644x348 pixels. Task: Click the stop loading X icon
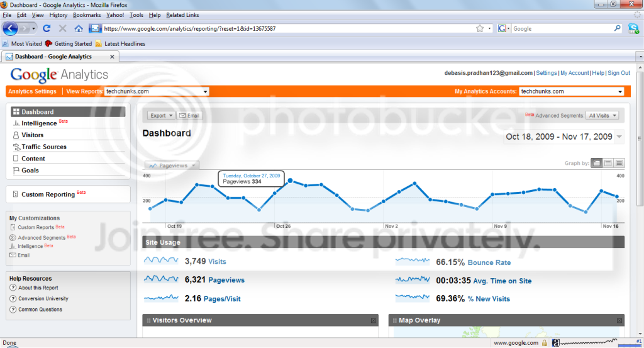(x=62, y=28)
